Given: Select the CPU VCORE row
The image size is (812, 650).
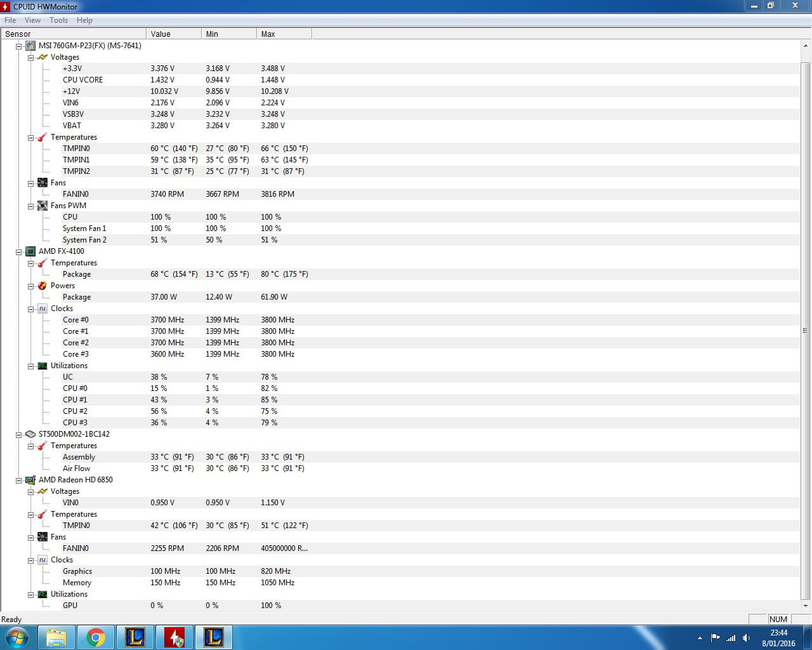Looking at the screenshot, I should coord(400,80).
